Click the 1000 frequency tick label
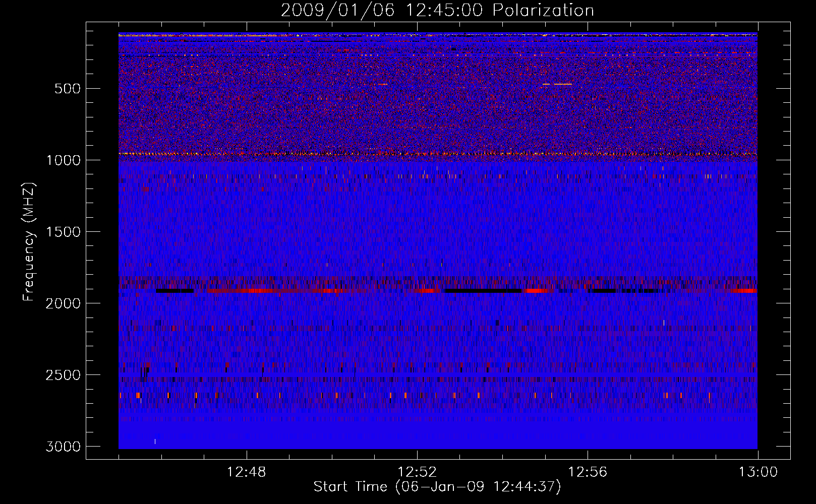 (63, 160)
